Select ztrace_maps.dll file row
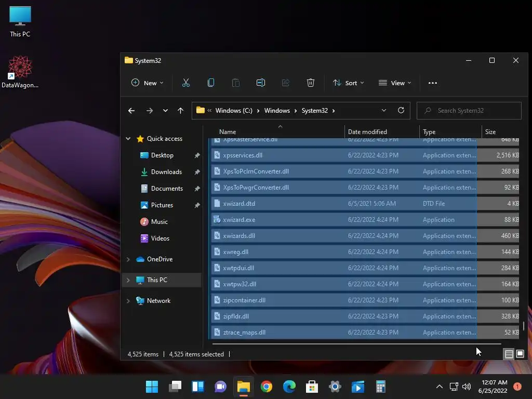532x399 pixels. (365, 332)
